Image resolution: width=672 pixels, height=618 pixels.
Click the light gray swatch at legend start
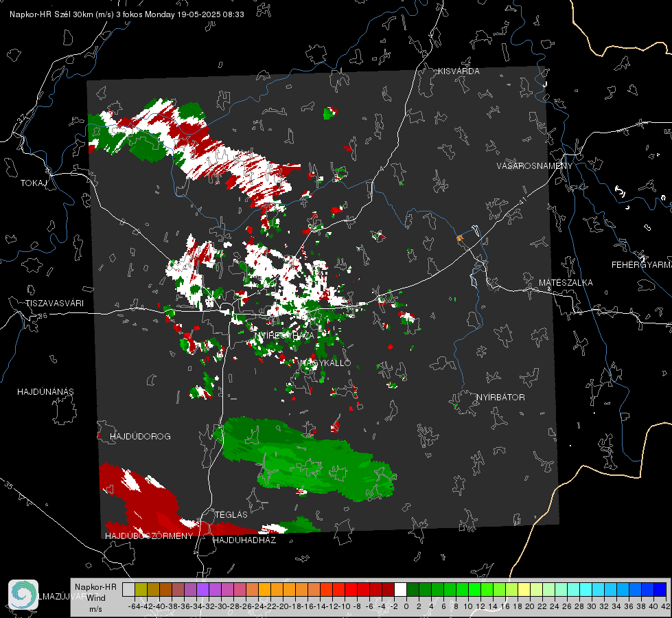point(128,590)
